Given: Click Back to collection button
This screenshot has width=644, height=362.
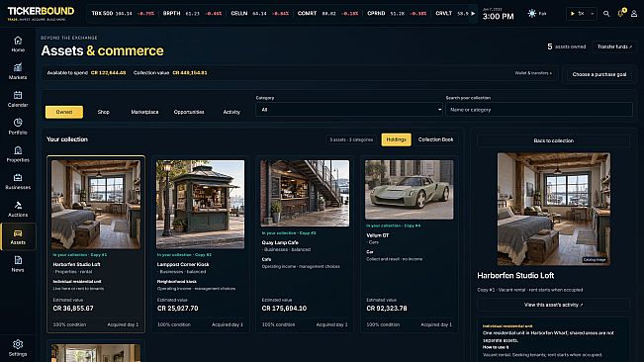Looking at the screenshot, I should [x=553, y=140].
